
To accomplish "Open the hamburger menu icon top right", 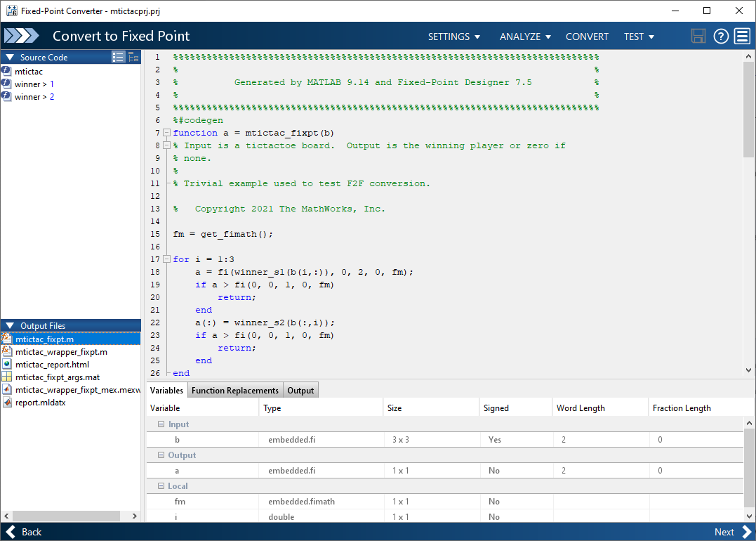I will (x=742, y=36).
